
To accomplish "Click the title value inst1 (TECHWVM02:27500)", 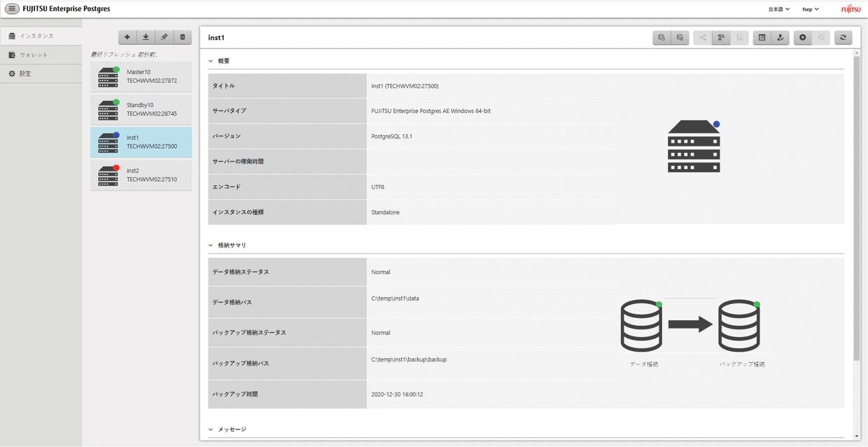I will coord(405,86).
